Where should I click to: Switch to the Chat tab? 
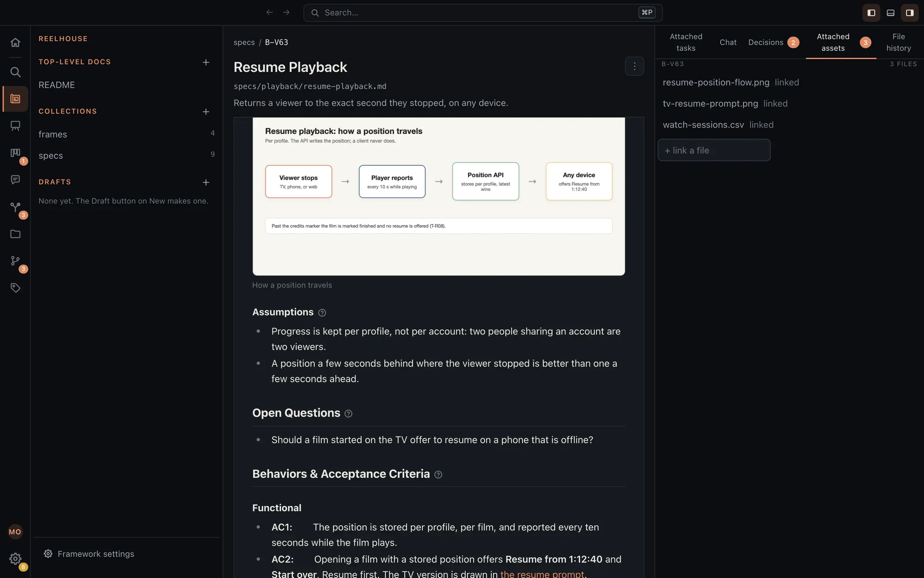(x=728, y=42)
